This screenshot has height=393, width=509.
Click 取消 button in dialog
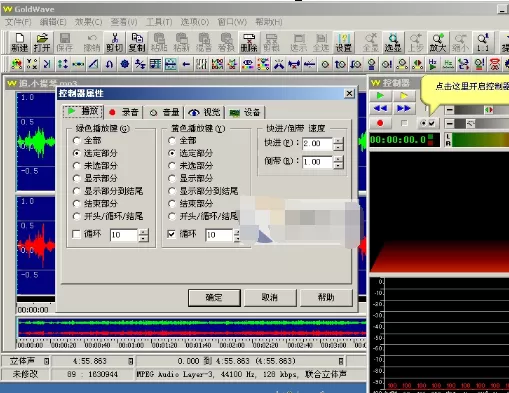(x=270, y=297)
